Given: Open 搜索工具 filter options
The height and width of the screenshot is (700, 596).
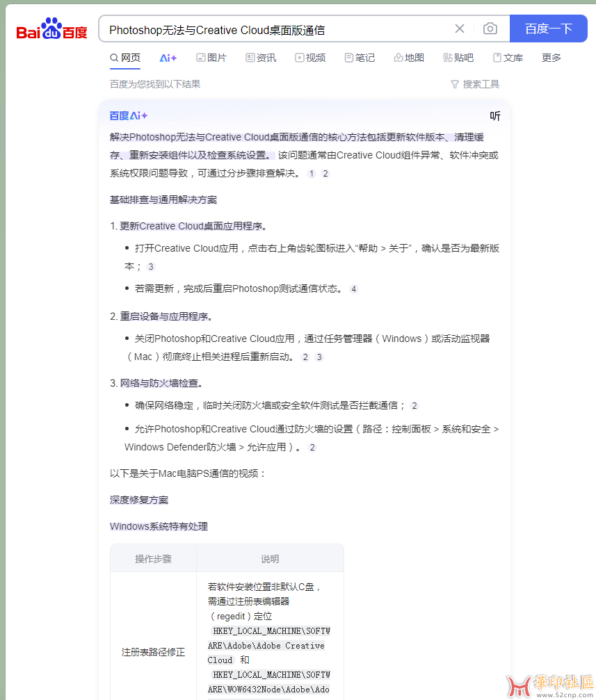Looking at the screenshot, I should (475, 84).
